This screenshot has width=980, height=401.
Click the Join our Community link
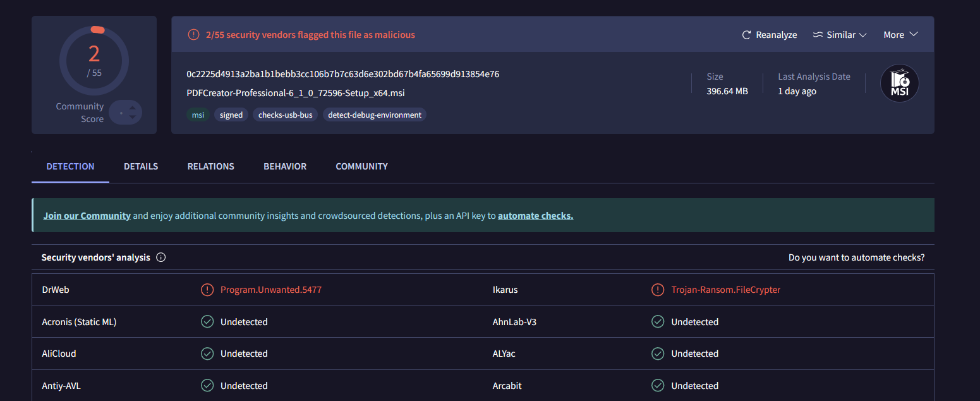point(87,216)
